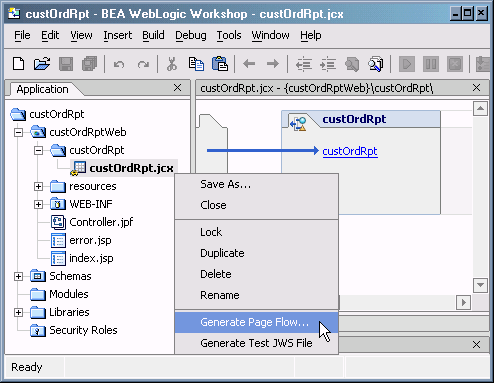Click the Undo toolbar icon

[x=119, y=64]
